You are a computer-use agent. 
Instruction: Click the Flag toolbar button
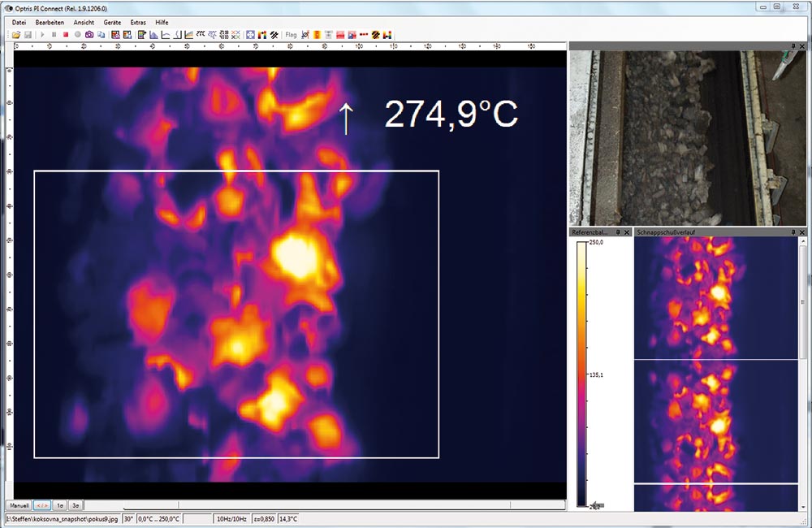[x=290, y=34]
